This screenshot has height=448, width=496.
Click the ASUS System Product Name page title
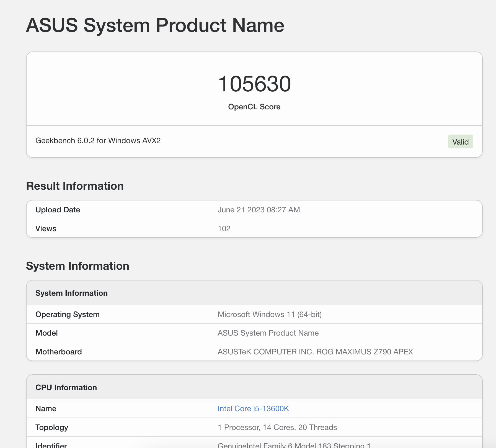(155, 25)
